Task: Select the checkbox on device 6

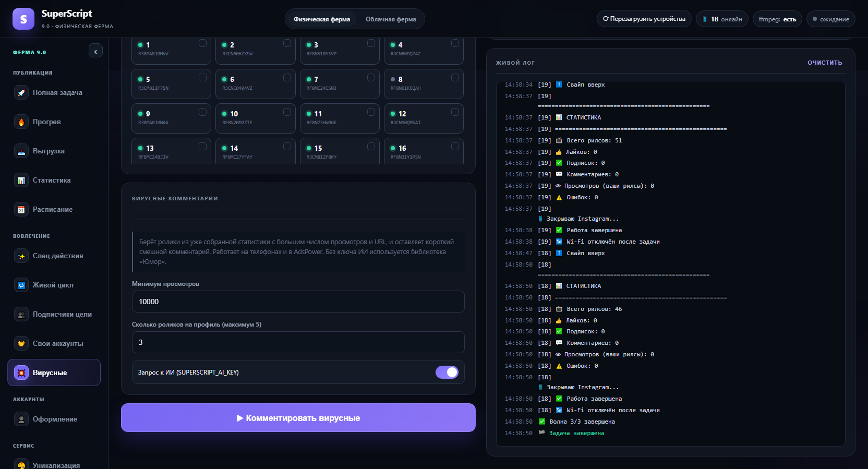Action: (x=287, y=78)
